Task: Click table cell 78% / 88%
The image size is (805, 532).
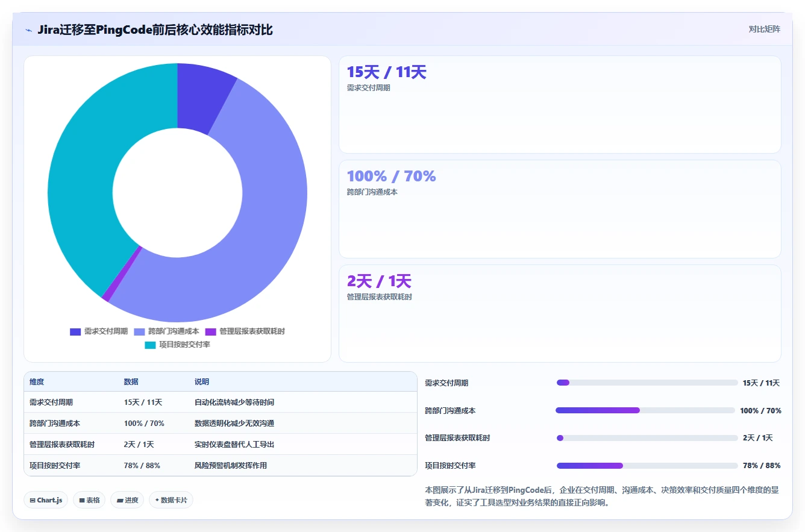Action: point(142,465)
